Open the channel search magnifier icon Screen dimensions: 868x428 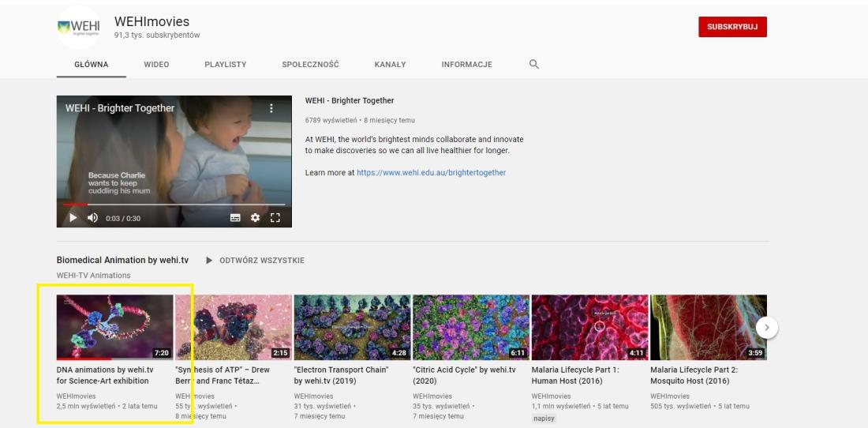[x=533, y=64]
